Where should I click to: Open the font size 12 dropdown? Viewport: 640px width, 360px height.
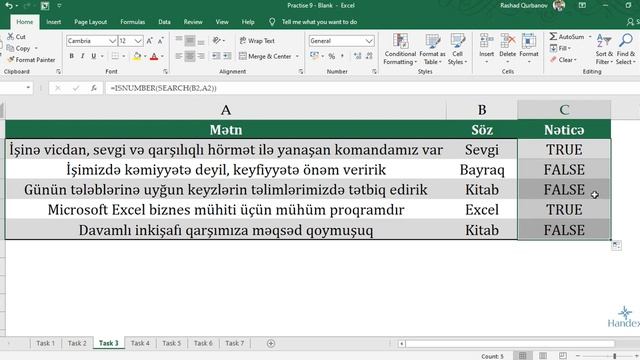tap(138, 41)
